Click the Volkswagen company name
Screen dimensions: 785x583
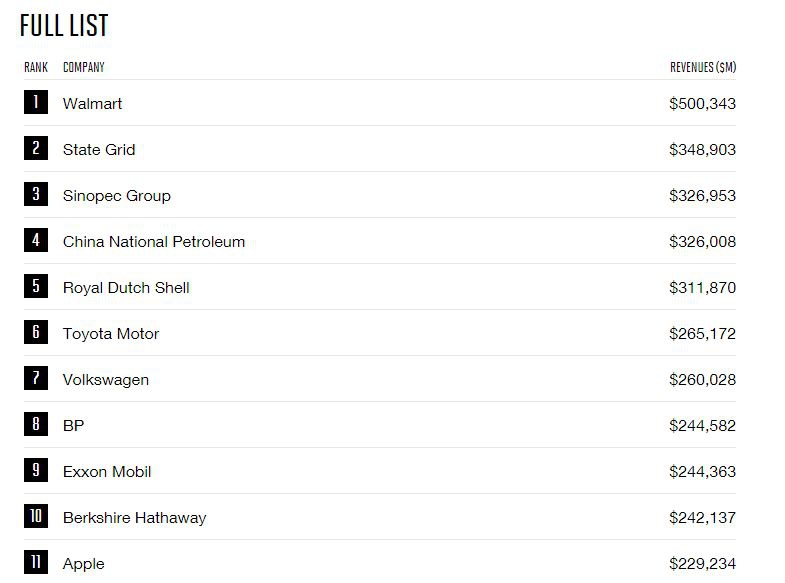coord(105,380)
